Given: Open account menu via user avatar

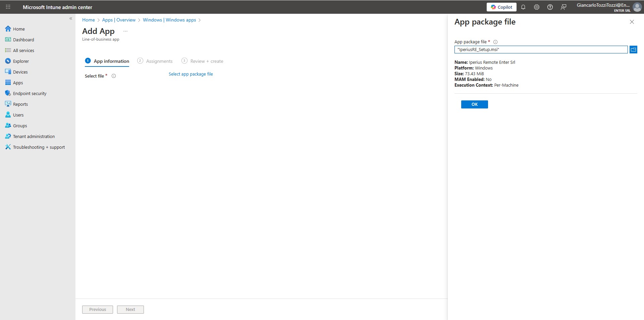Looking at the screenshot, I should pos(637,7).
